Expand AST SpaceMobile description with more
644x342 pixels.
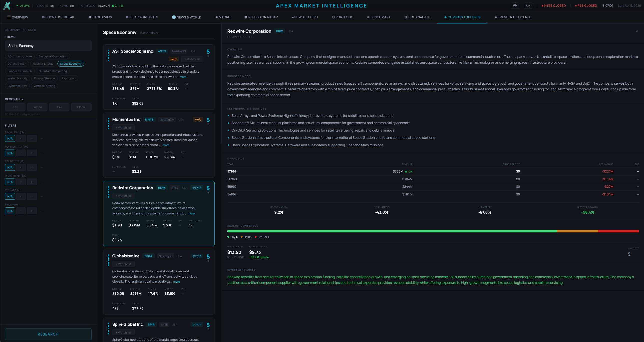[x=183, y=77]
